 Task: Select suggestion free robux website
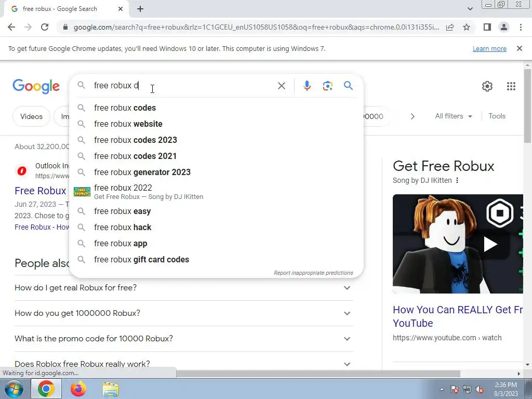[216, 124]
